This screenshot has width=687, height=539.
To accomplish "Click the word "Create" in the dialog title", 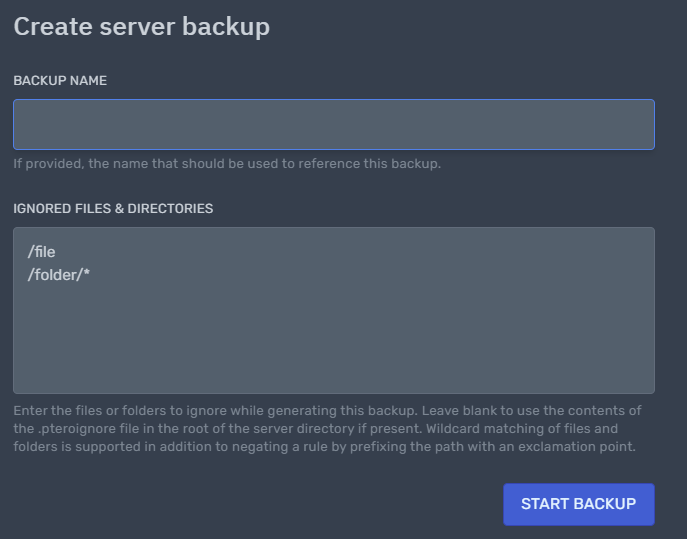I will [x=53, y=27].
